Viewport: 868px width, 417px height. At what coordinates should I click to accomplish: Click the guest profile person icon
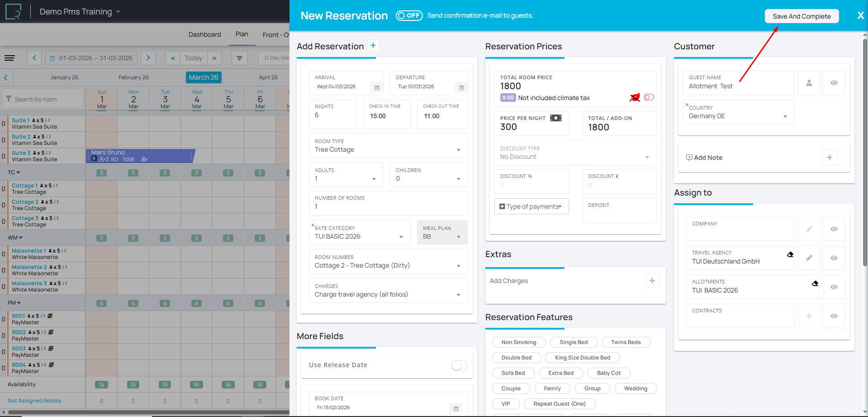tap(809, 83)
